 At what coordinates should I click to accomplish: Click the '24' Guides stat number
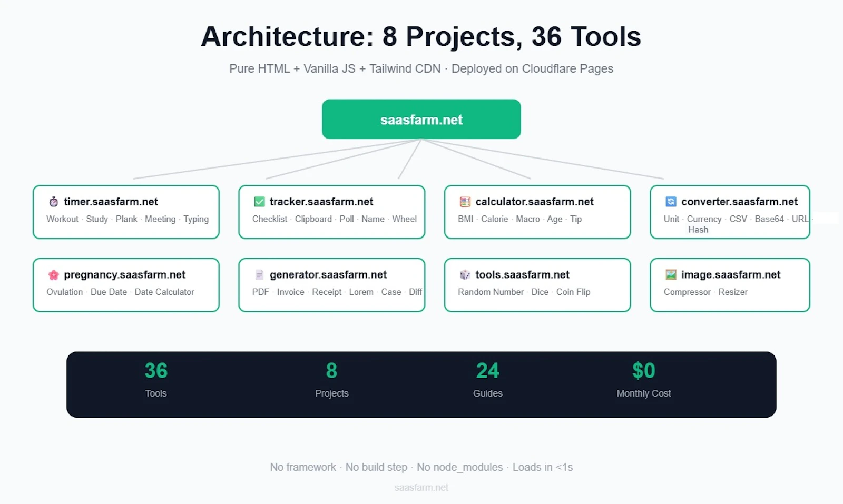[487, 371]
